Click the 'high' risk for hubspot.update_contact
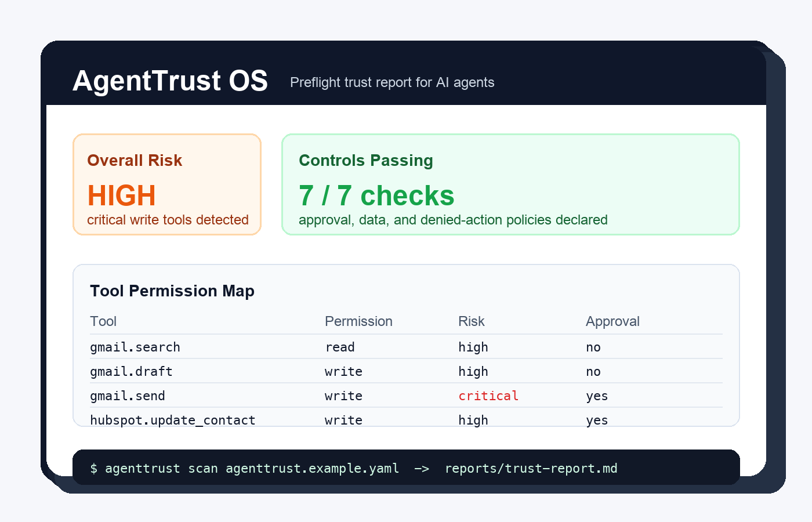 tap(473, 420)
